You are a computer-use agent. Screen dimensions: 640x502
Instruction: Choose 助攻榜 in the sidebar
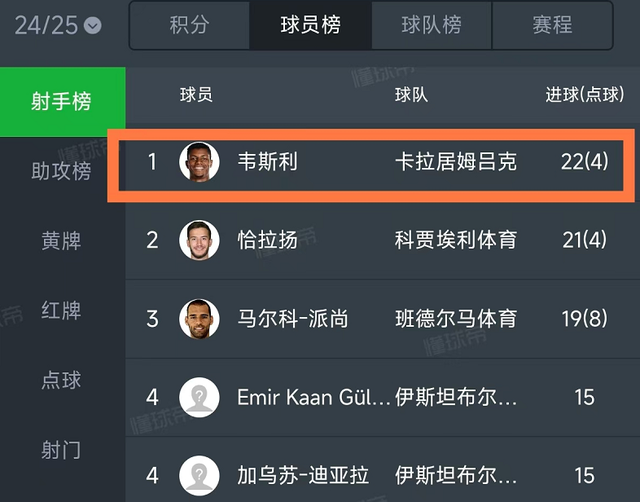[x=61, y=171]
